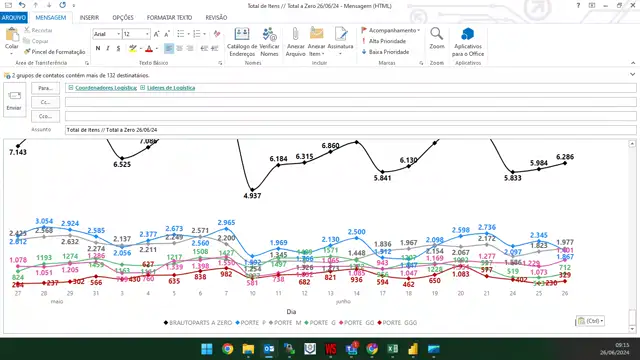Go to previous item with up arrow

(36, 5)
